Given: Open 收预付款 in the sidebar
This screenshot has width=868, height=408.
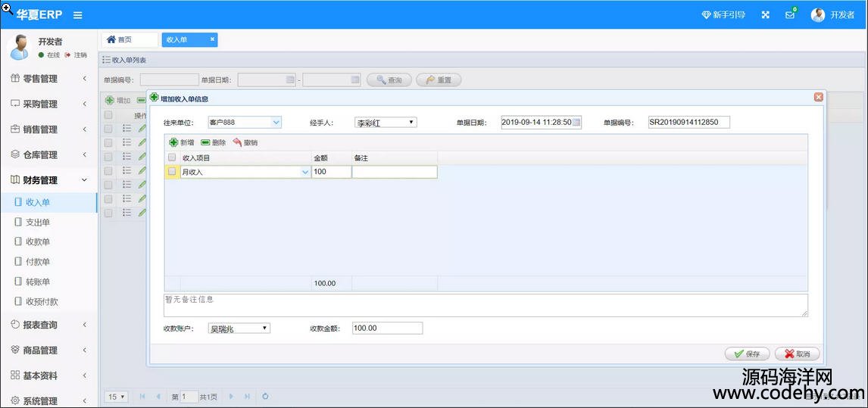Looking at the screenshot, I should (48, 302).
